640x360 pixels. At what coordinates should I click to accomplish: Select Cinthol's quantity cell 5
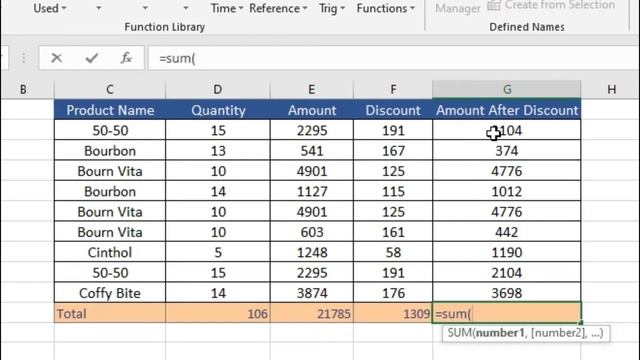(x=218, y=252)
